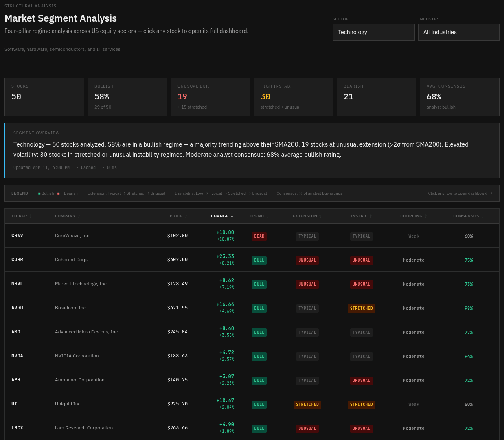Toggle the Bearish legend filter
The width and height of the screenshot is (504, 440).
pyautogui.click(x=69, y=193)
